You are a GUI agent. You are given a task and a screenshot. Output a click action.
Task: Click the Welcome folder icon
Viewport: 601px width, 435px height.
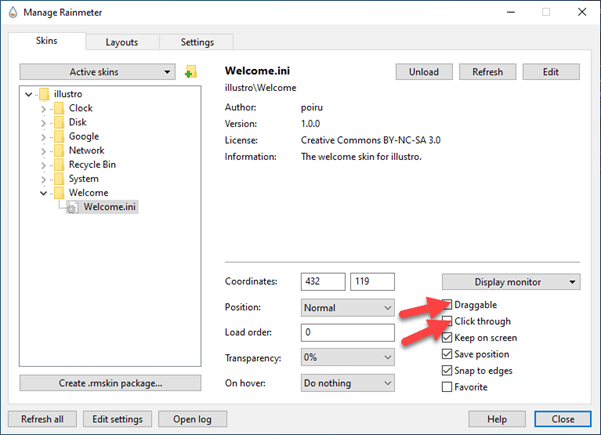pyautogui.click(x=59, y=193)
